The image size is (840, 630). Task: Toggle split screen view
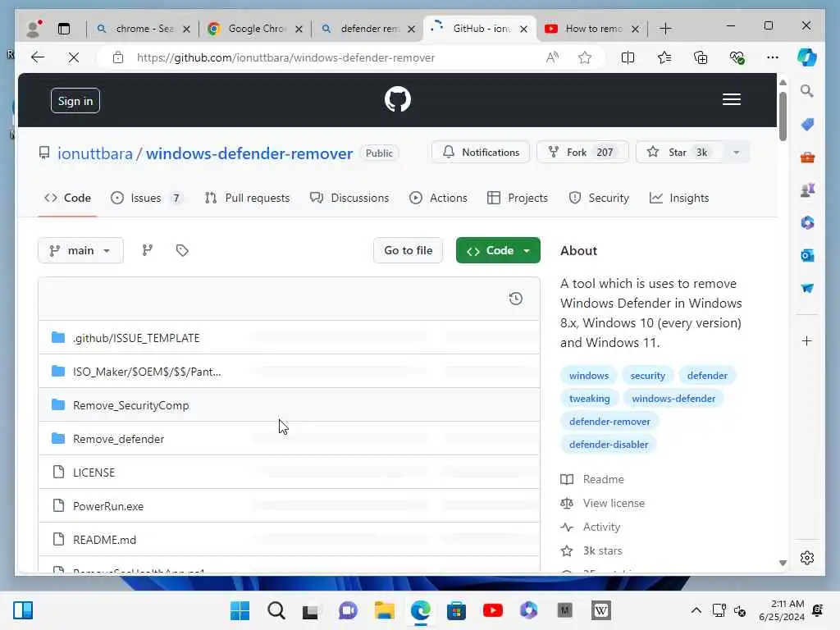[628, 57]
